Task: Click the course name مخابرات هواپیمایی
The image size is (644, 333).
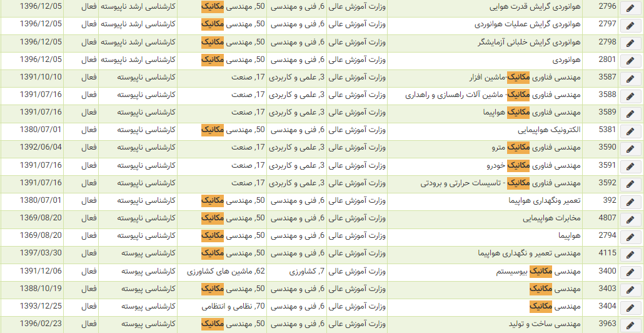Action: 551,218
